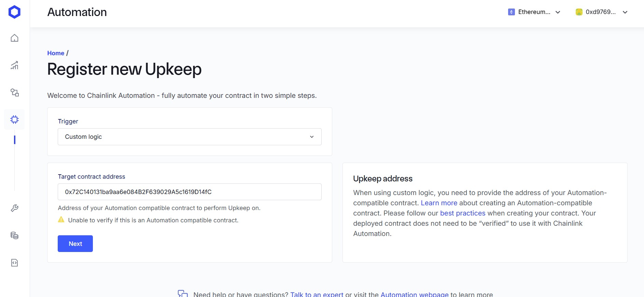Open the Home sidebar icon
The width and height of the screenshot is (644, 297).
coord(14,38)
